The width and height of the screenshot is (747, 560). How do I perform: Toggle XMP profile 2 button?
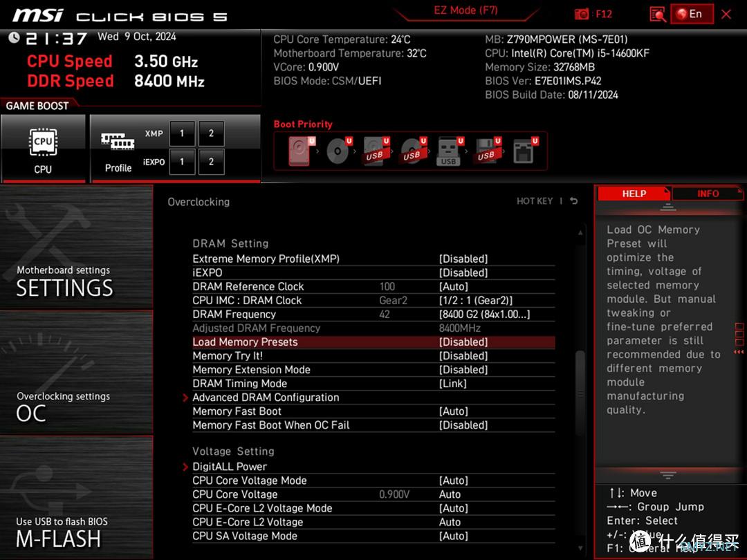[x=211, y=133]
